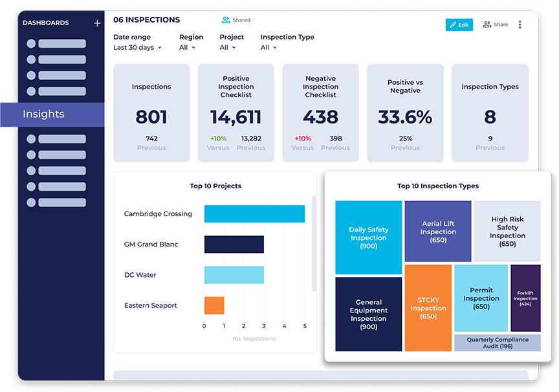Open the Project filter dropdown
The height and width of the screenshot is (392, 559).
click(228, 47)
